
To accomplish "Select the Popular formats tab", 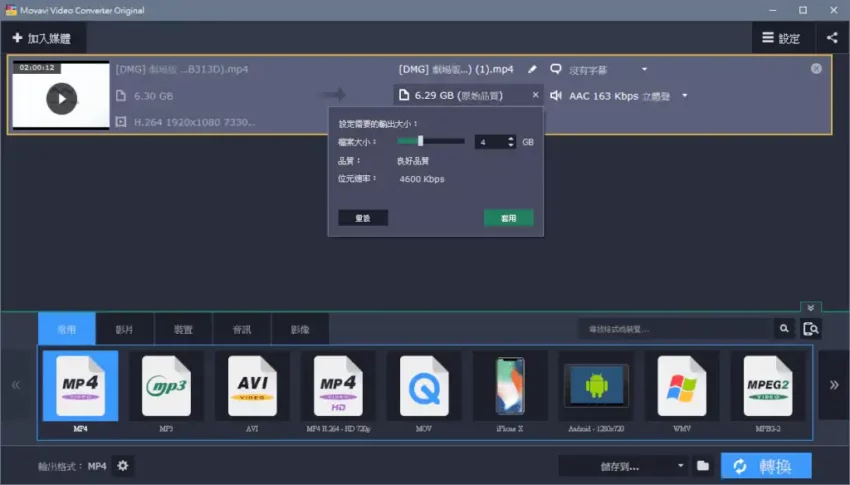I will pyautogui.click(x=67, y=329).
